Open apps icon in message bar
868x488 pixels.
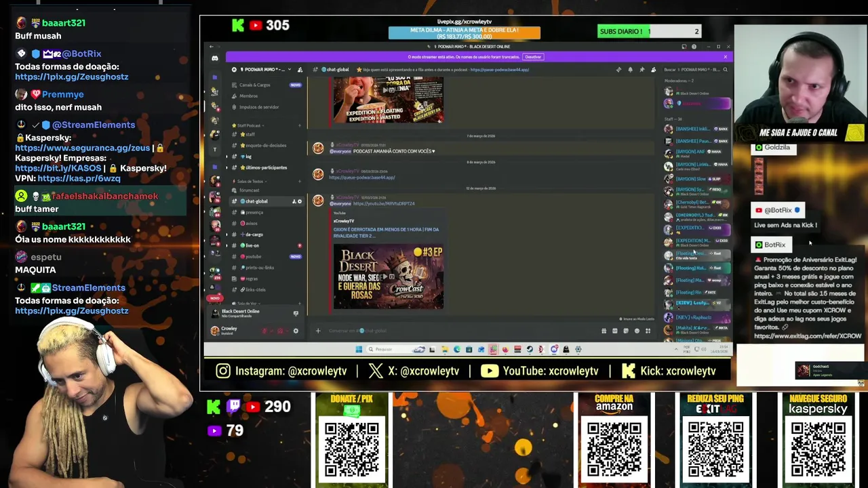648,331
